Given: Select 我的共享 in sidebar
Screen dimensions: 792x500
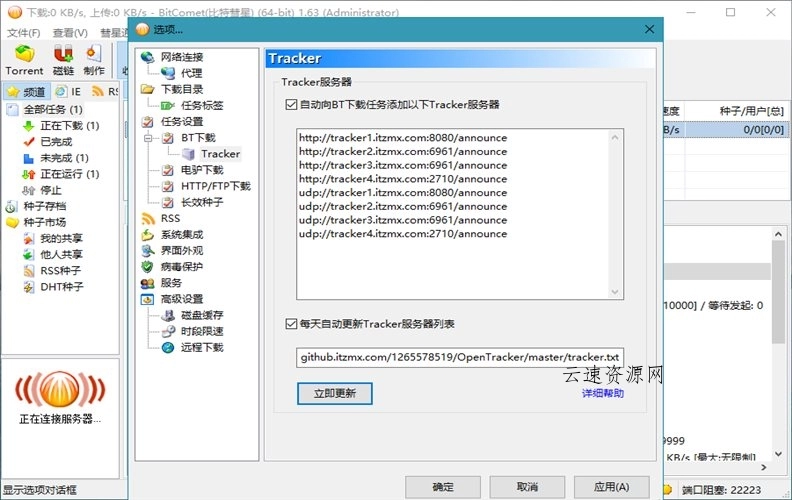Looking at the screenshot, I should (x=61, y=238).
